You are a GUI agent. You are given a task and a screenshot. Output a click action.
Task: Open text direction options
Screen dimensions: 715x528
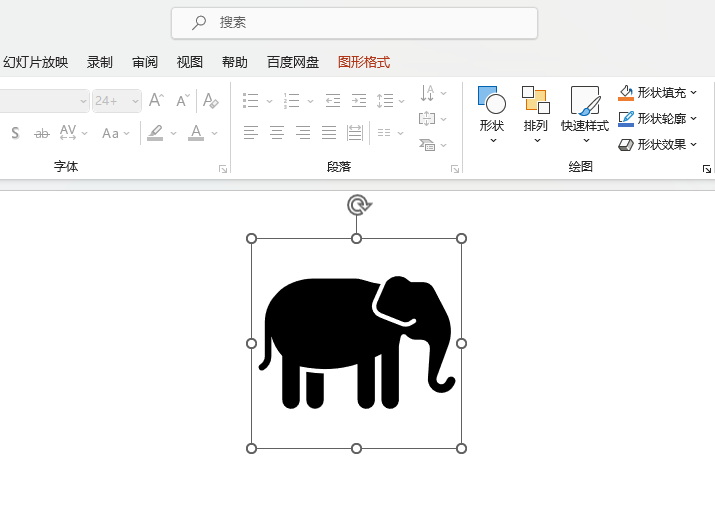[433, 93]
